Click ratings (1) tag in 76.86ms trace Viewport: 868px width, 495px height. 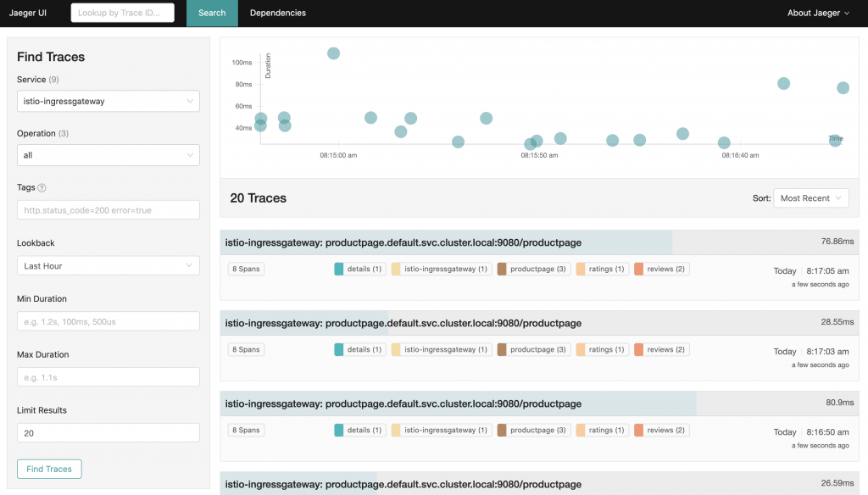[x=603, y=269]
